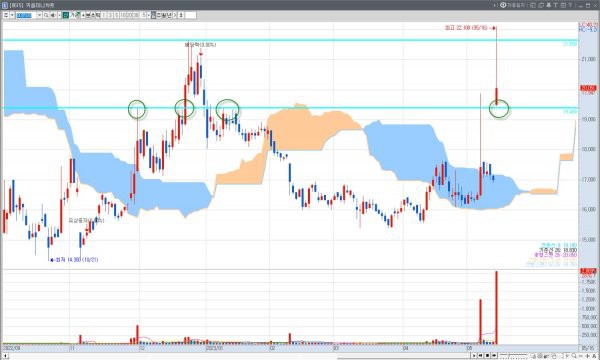600x360 pixels.
Task: Click the rewind button on bottom bar
Action: click(x=480, y=355)
